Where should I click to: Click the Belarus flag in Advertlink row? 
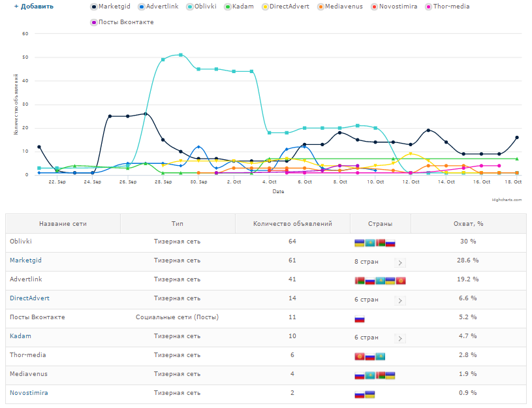point(359,281)
